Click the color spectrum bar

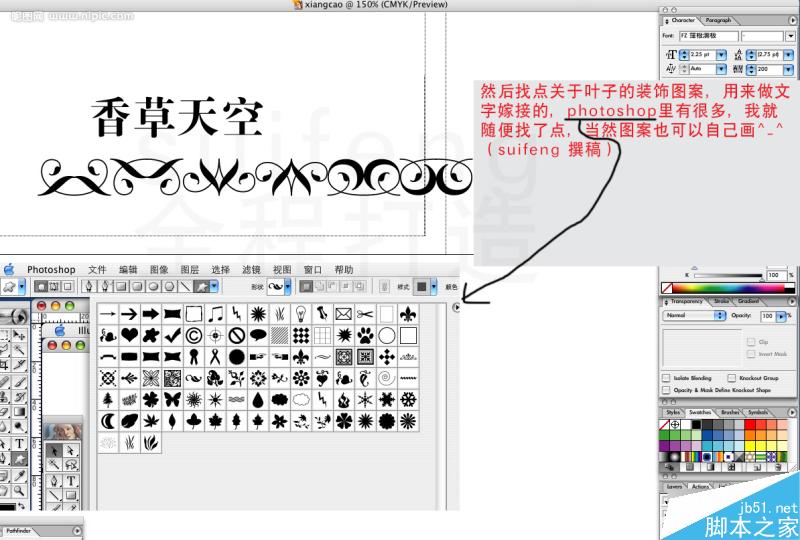(x=728, y=287)
